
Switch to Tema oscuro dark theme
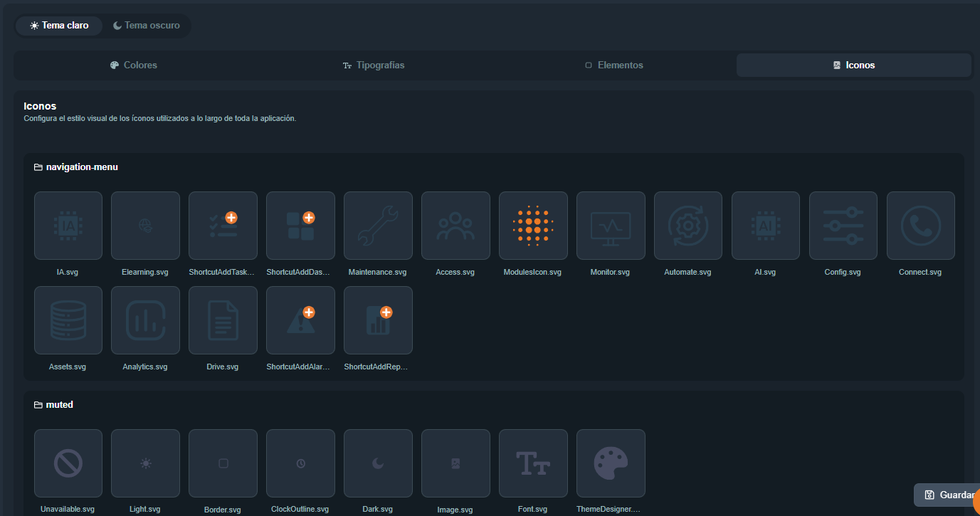[x=146, y=25]
